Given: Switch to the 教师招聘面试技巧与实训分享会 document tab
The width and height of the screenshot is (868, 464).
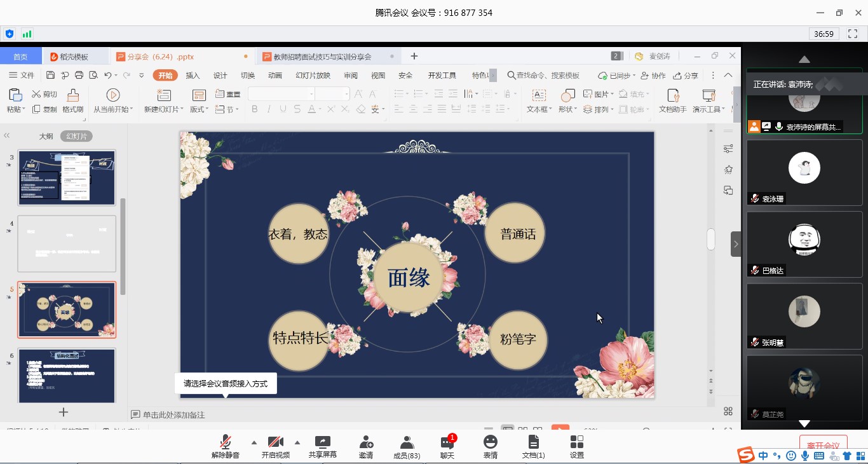Looking at the screenshot, I should coord(322,57).
